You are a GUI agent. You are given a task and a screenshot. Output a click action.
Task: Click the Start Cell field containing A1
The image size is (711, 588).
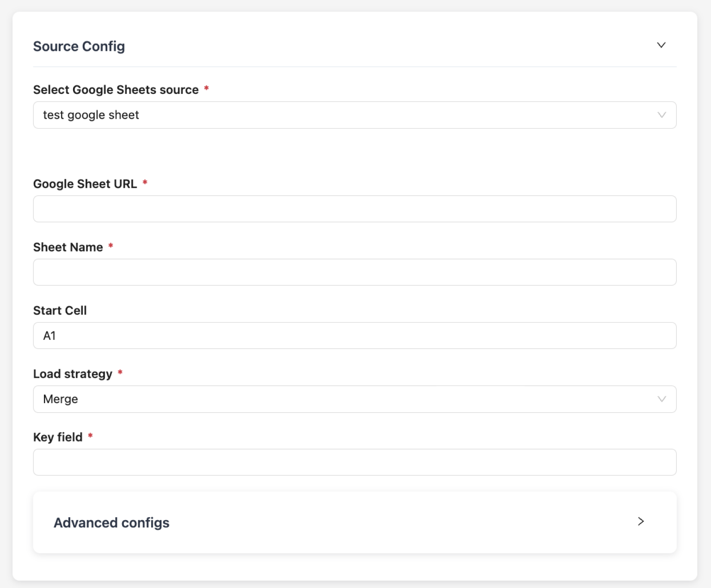[354, 335]
